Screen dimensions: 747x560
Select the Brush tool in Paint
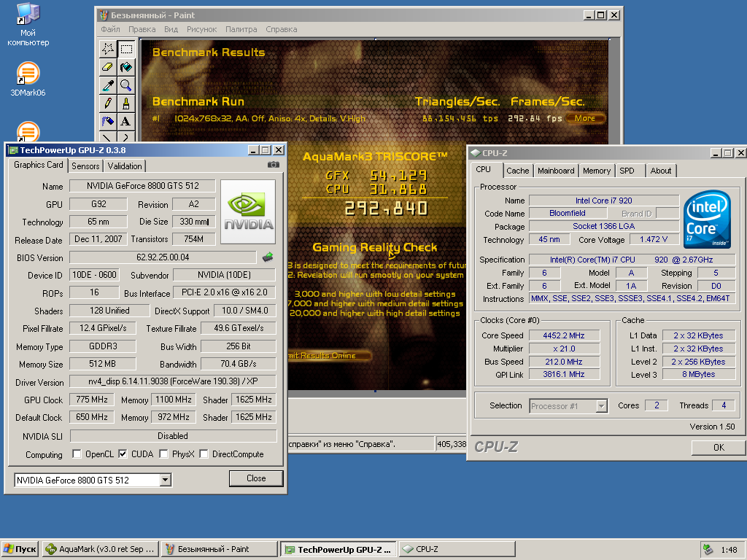click(126, 104)
